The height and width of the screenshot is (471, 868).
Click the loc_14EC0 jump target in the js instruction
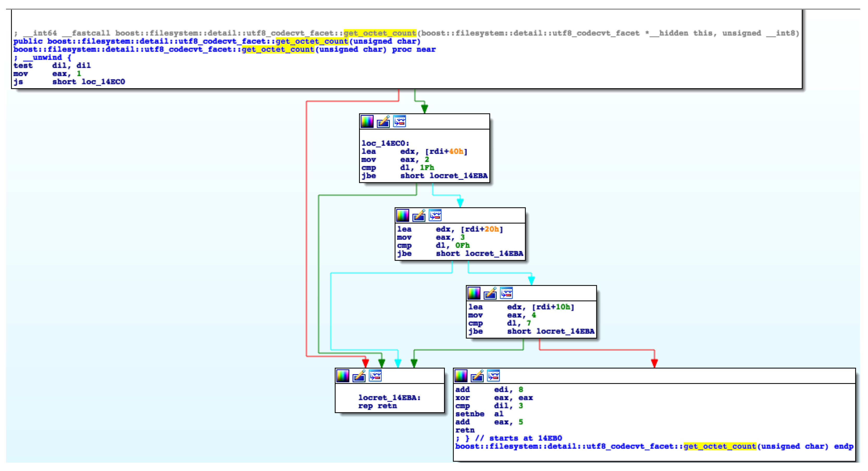[103, 82]
